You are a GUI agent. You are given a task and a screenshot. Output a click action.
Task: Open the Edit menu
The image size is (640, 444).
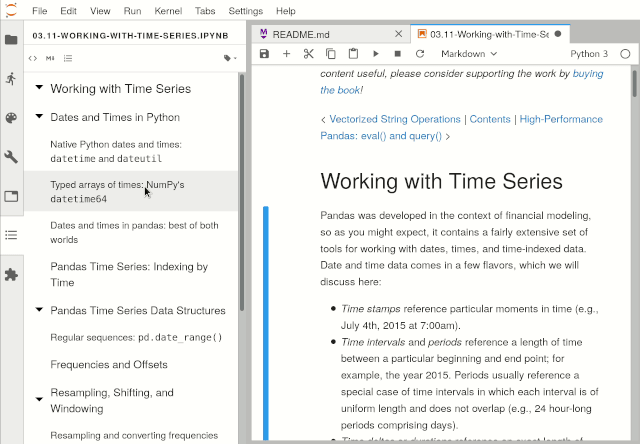tap(68, 11)
